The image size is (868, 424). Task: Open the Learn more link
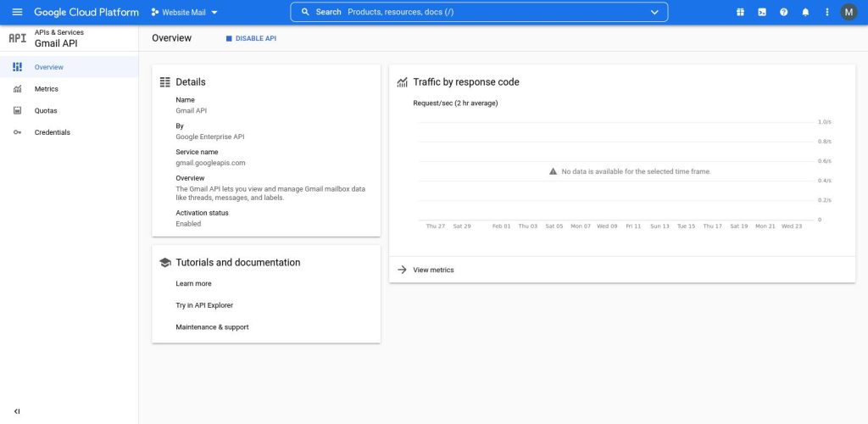193,283
